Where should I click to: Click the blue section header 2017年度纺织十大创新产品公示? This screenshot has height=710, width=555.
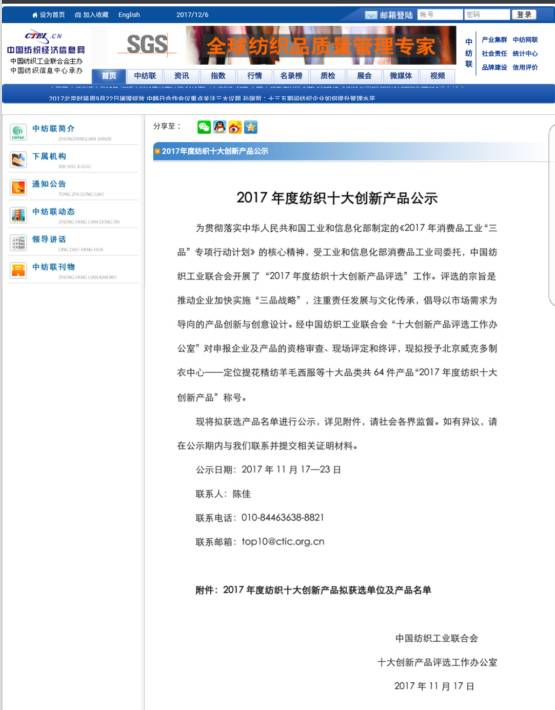coord(215,151)
